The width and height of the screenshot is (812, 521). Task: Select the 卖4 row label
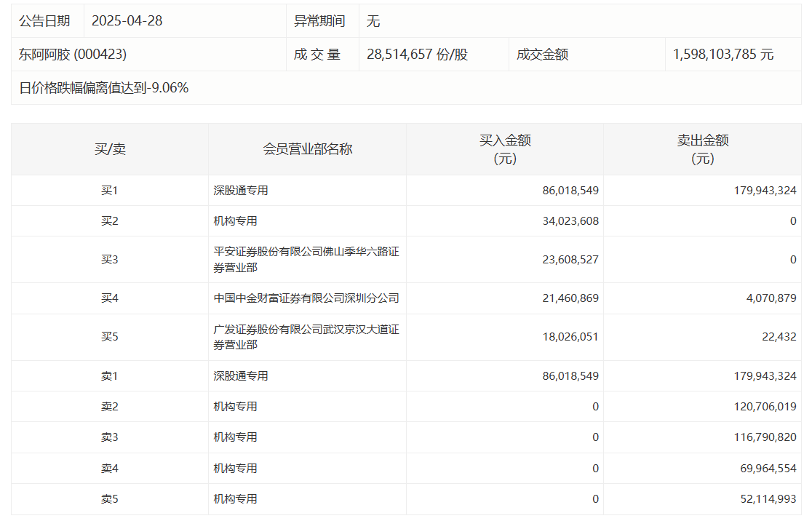[x=110, y=468]
